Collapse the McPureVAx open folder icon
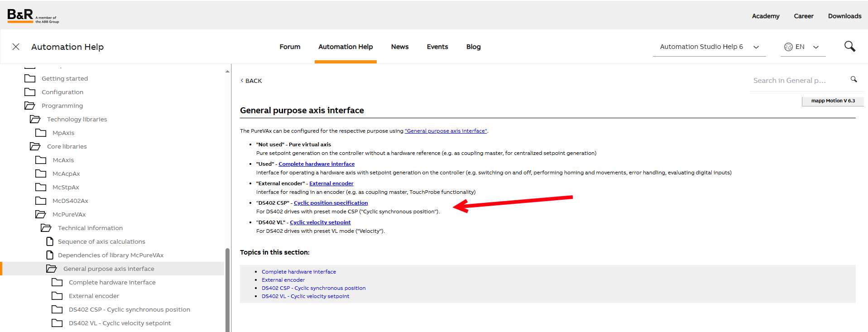868x332 pixels. pos(41,214)
